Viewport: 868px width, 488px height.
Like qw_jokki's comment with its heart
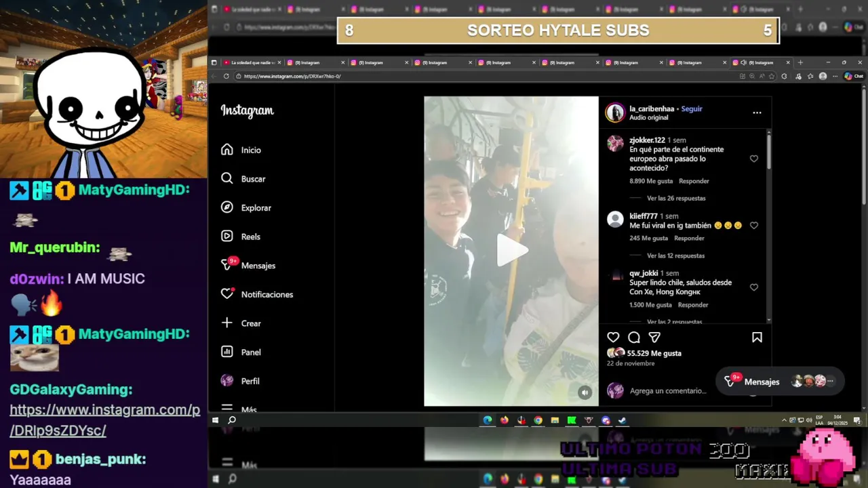[x=754, y=287]
